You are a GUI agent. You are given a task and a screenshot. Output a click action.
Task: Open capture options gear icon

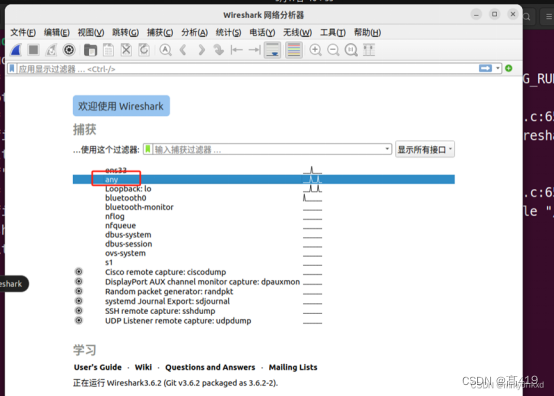coord(69,50)
